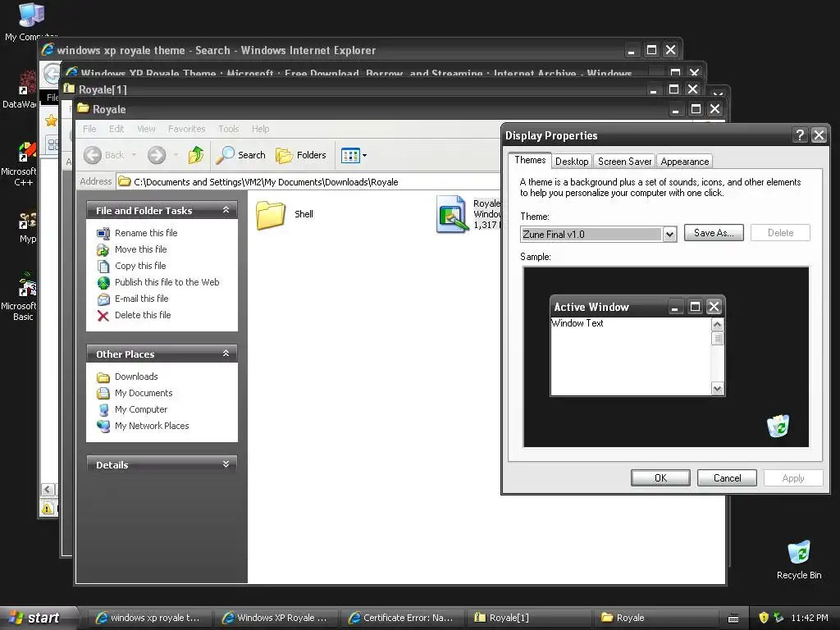Open the View menu in Royale window
This screenshot has width=840, height=630.
[x=146, y=129]
